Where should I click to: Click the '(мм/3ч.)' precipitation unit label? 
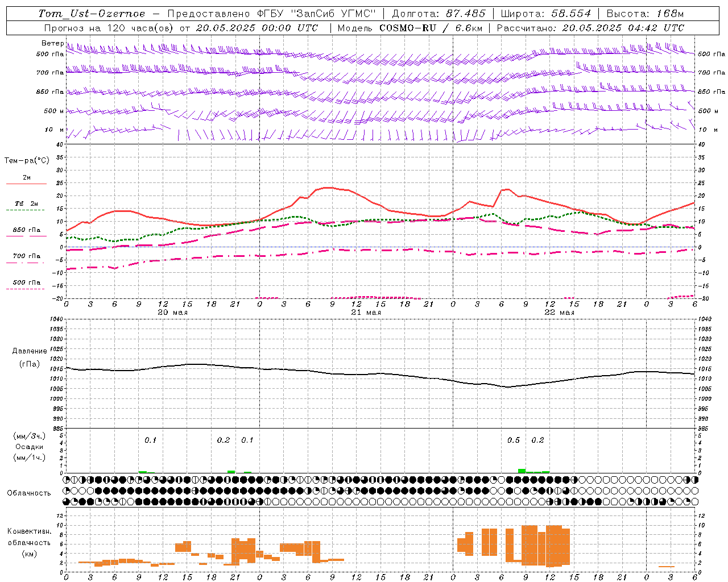30,436
